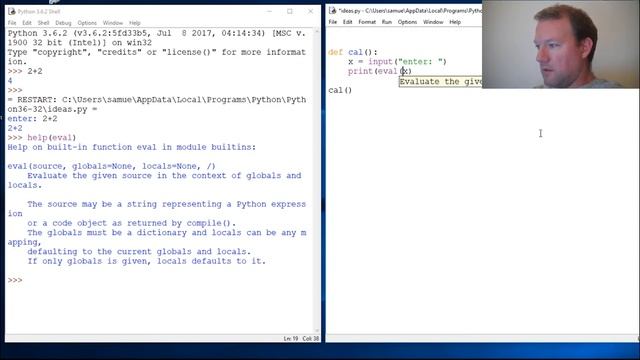
Task: Minimize the Python Shell window
Action: click(269, 11)
